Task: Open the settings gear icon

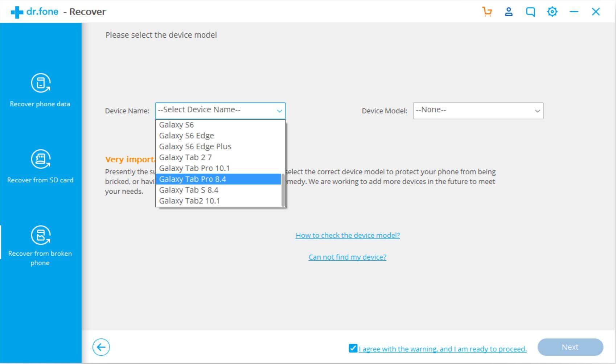Action: pyautogui.click(x=552, y=12)
